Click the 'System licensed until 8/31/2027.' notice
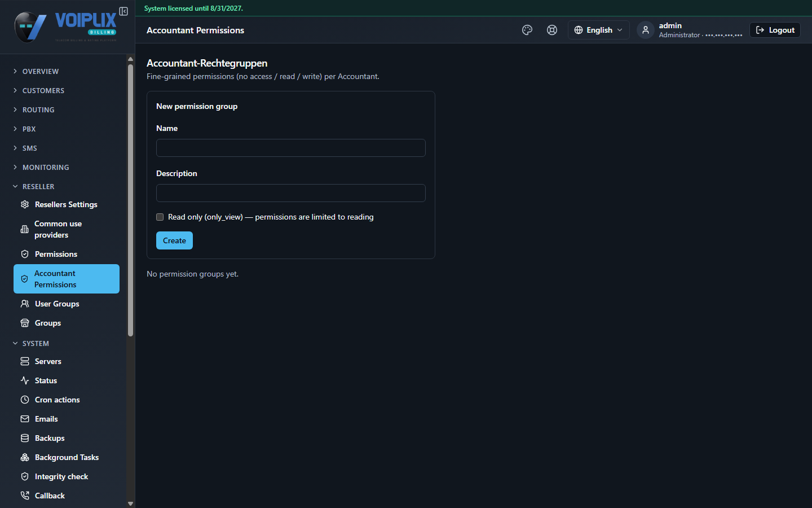The height and width of the screenshot is (508, 812). (x=193, y=8)
